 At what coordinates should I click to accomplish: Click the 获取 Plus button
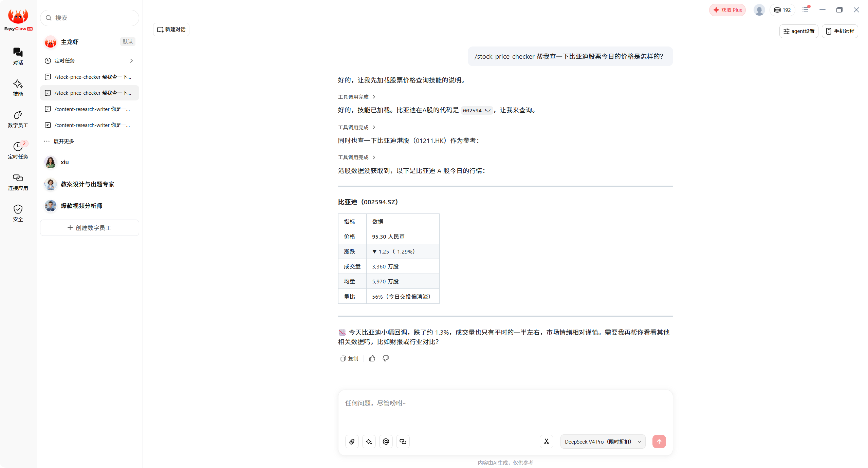point(727,10)
